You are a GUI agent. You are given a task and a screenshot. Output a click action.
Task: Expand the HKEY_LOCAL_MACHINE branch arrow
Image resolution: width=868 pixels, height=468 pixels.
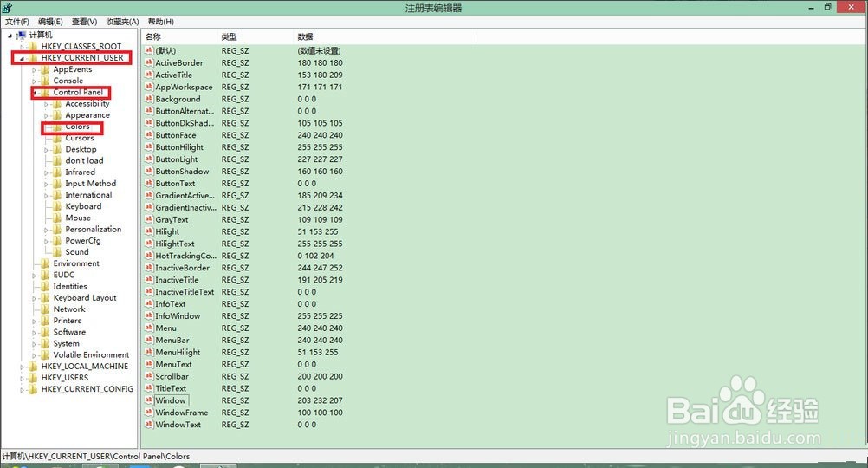[23, 367]
